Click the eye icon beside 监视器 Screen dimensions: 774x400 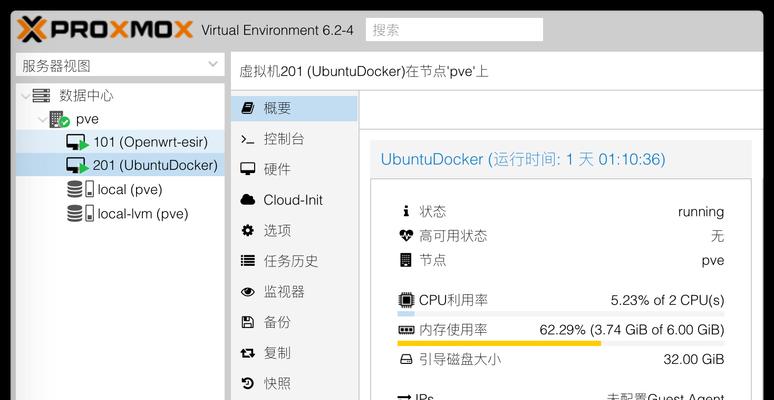pos(247,292)
